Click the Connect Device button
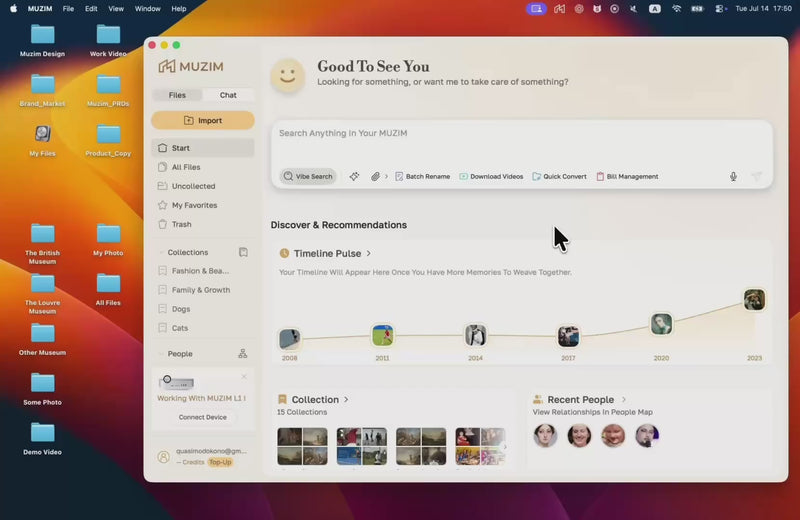The width and height of the screenshot is (800, 520). [x=203, y=417]
